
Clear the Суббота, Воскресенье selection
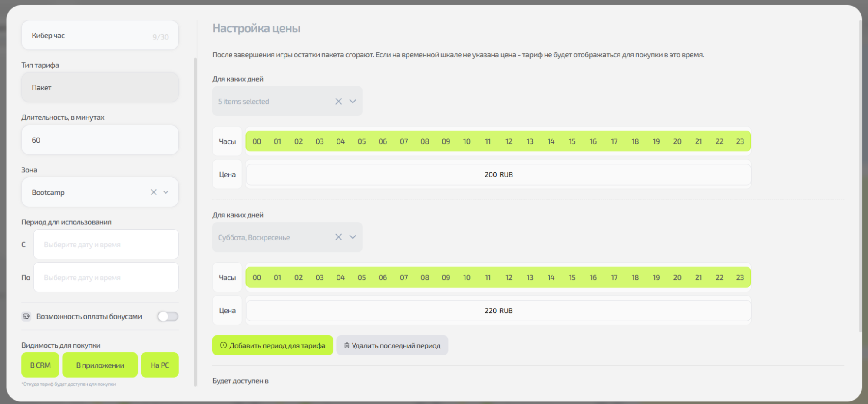(x=339, y=237)
